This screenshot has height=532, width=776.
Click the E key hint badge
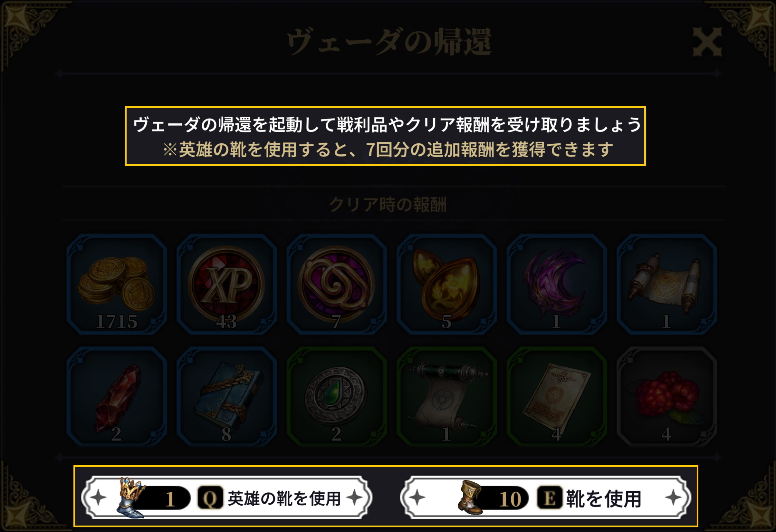550,498
